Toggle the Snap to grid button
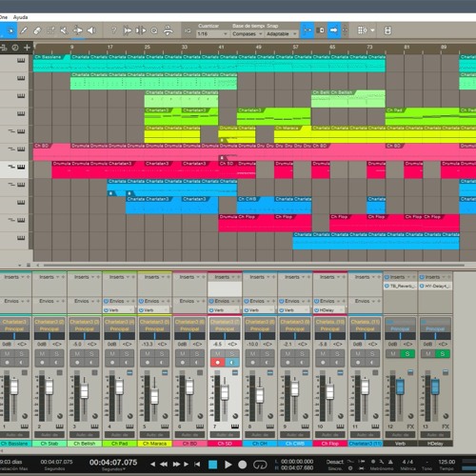The width and height of the screenshot is (476, 476). click(307, 30)
